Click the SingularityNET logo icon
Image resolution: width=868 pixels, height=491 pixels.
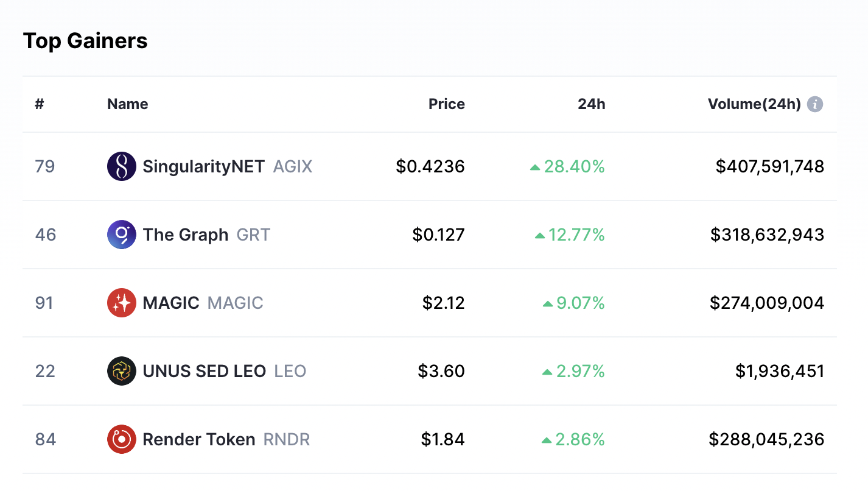point(121,166)
